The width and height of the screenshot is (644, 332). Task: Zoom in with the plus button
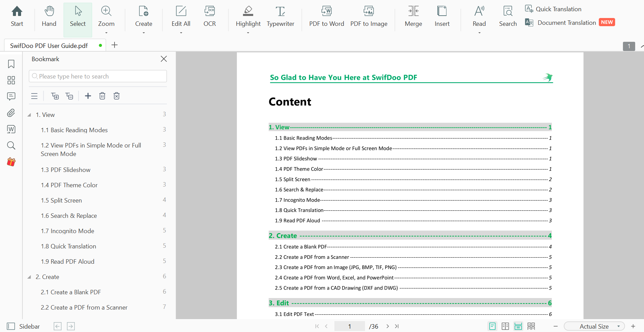click(633, 326)
